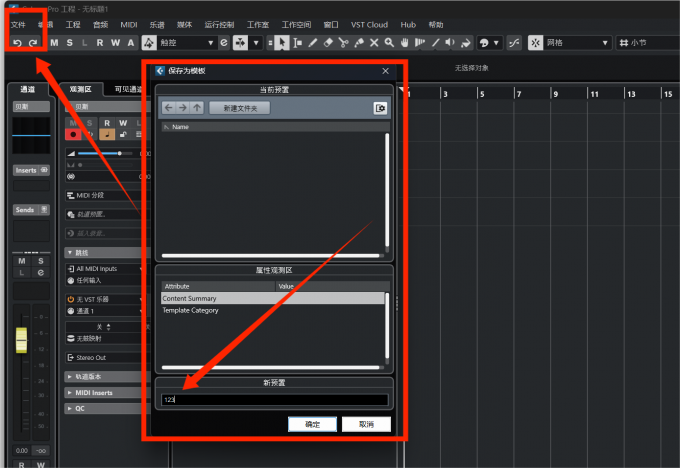Open the MIDI menu

[129, 25]
